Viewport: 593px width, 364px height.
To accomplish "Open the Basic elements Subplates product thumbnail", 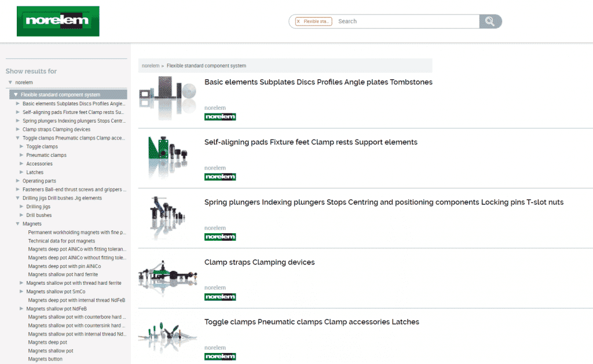I will [x=168, y=97].
